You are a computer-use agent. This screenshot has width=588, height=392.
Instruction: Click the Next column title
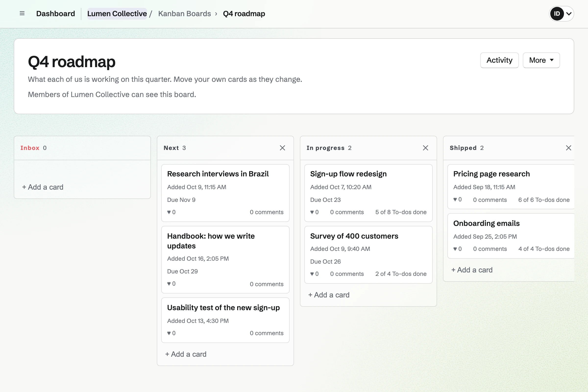pyautogui.click(x=171, y=148)
